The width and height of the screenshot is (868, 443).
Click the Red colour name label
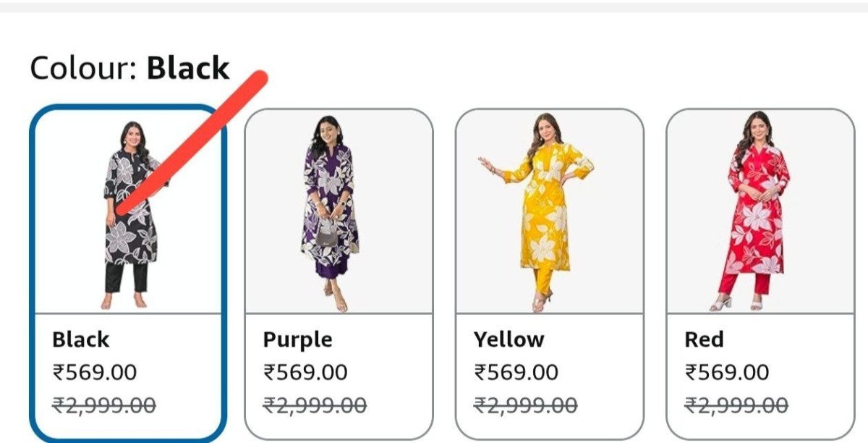(x=701, y=338)
